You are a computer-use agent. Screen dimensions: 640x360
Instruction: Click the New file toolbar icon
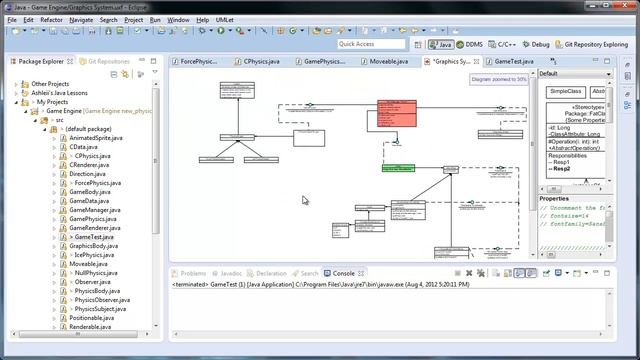(16, 31)
